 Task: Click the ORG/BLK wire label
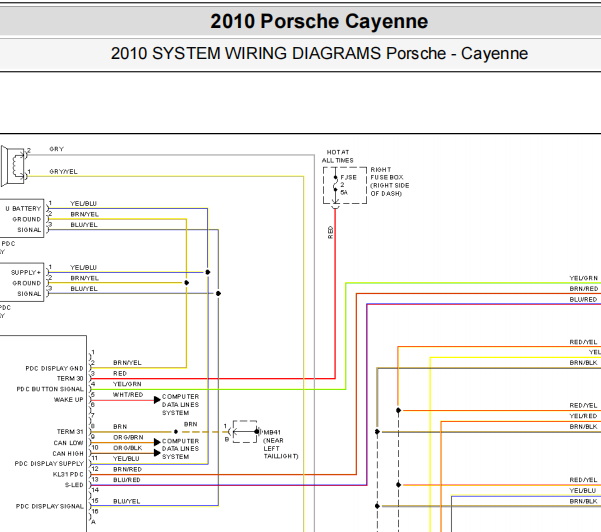(x=128, y=448)
